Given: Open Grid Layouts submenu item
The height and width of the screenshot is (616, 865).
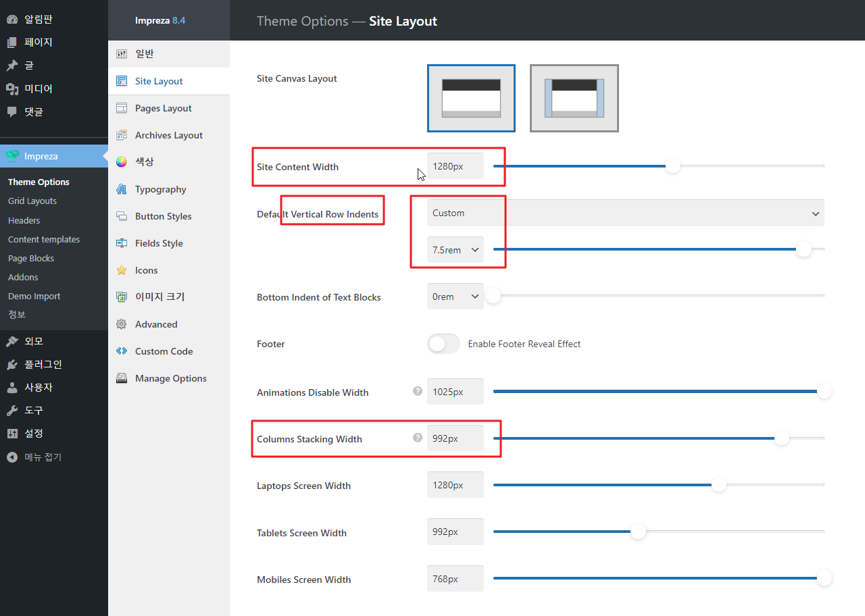Looking at the screenshot, I should pos(32,201).
